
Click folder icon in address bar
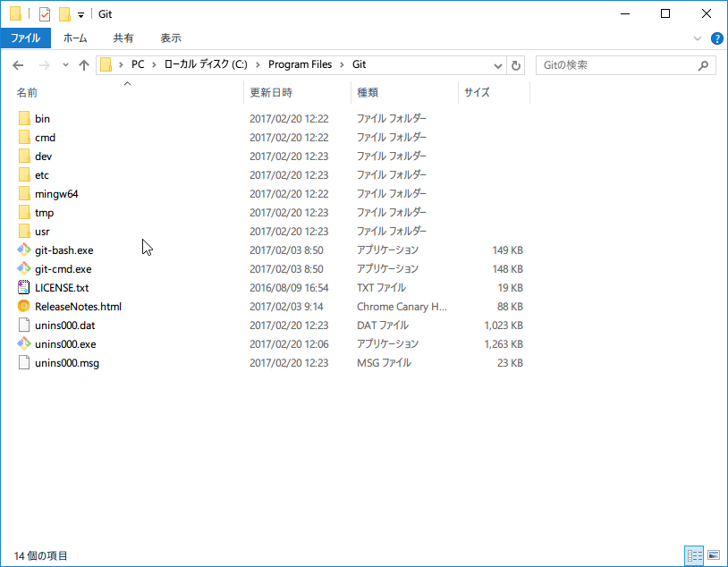[x=106, y=64]
